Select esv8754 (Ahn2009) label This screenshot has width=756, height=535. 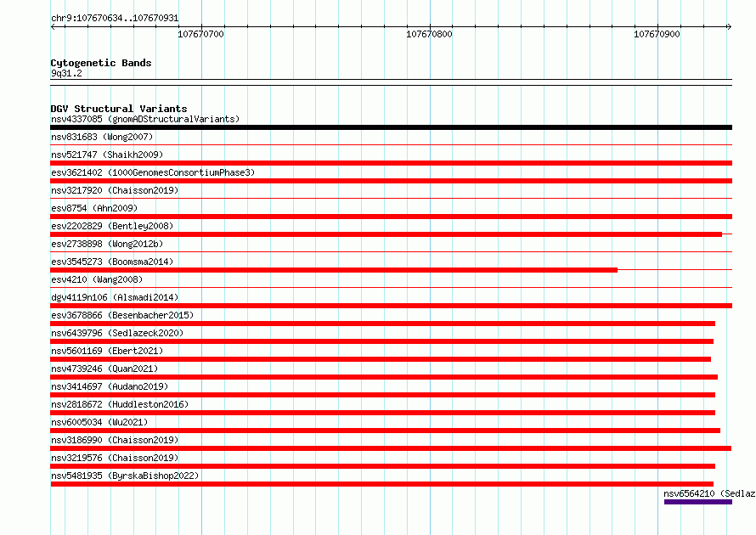point(94,208)
